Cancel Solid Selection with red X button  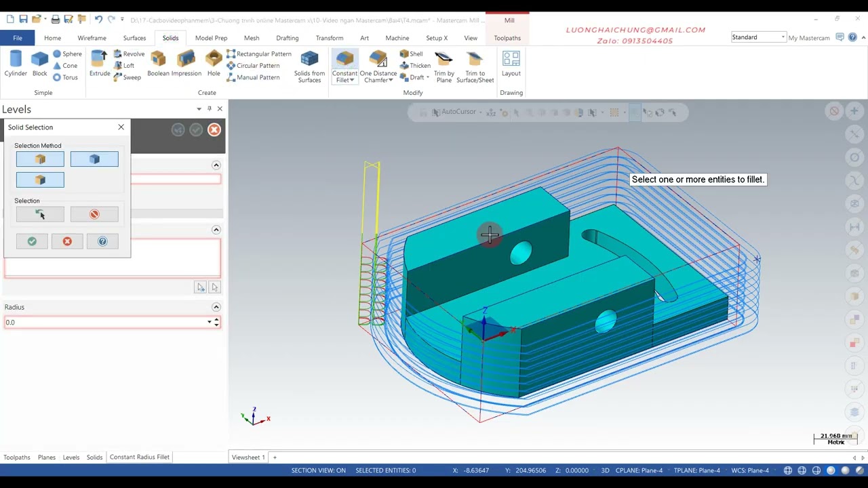(67, 241)
